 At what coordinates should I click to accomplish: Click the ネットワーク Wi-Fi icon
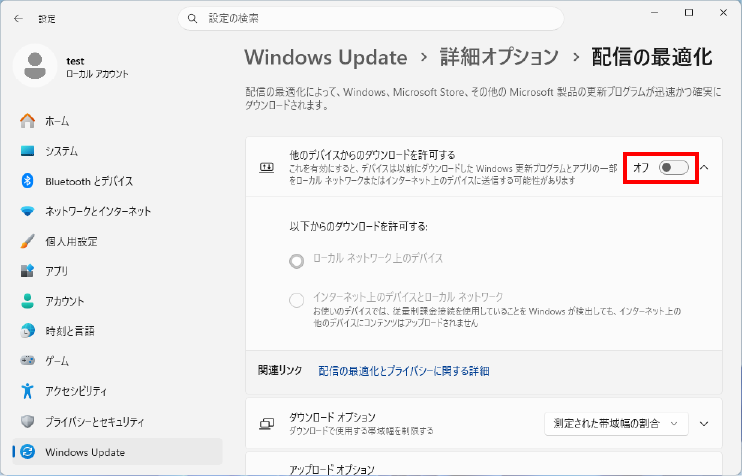point(27,211)
